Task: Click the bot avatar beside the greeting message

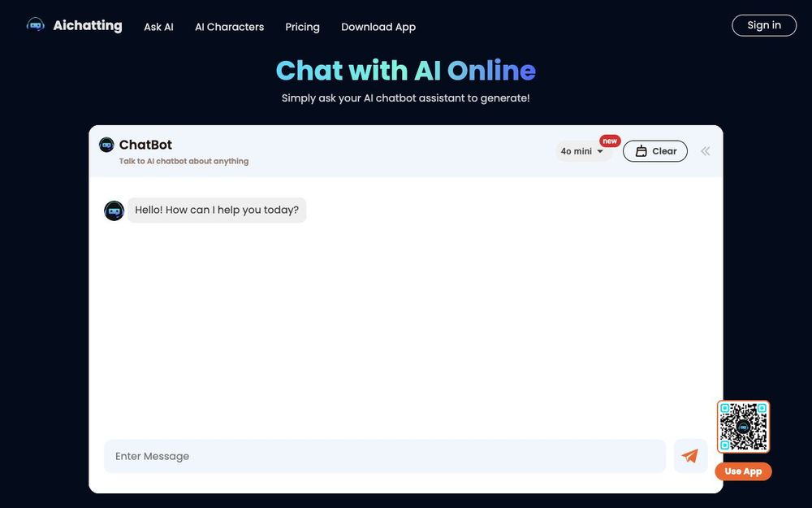Action: [x=113, y=210]
